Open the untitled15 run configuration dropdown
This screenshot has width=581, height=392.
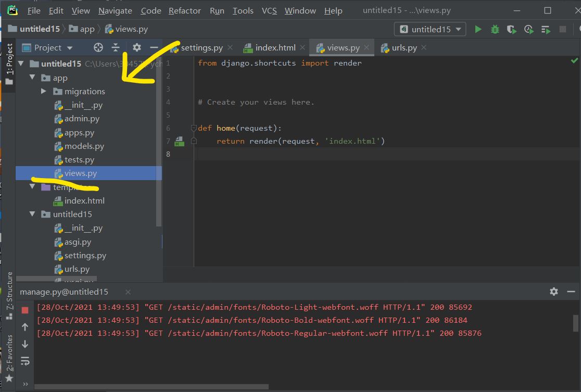[430, 30]
